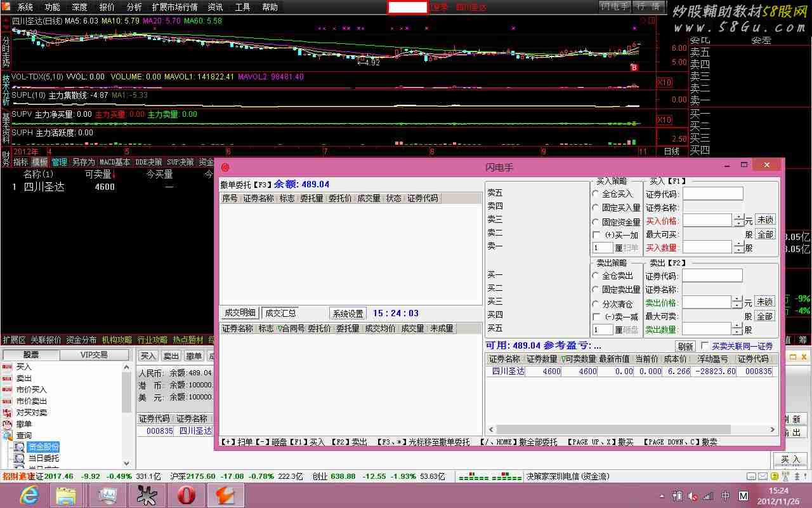Click the volume speaker tray icon
Viewport: 812px width, 508px height.
[x=693, y=496]
